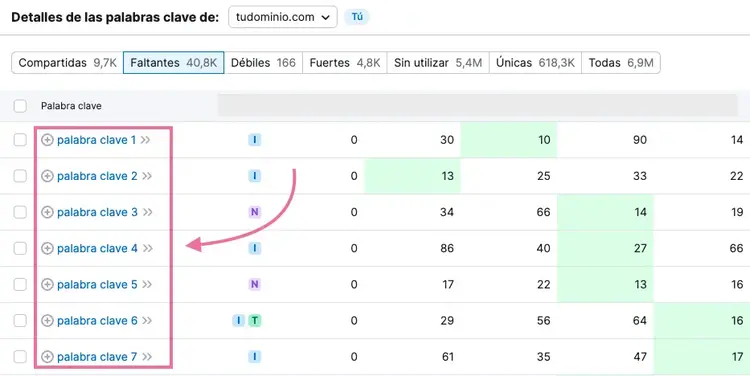Screen dimensions: 750x376
Task: Open the palabra clave 1 link
Action: click(x=97, y=140)
